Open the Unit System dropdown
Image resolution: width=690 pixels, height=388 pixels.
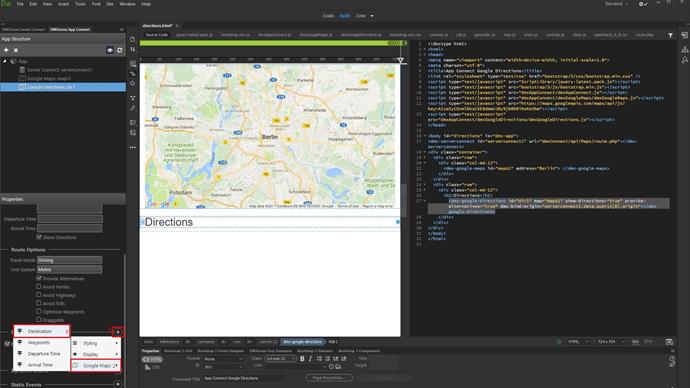70,269
